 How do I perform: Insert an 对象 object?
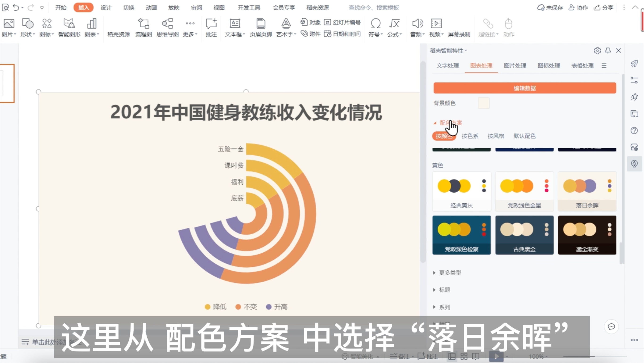point(310,22)
